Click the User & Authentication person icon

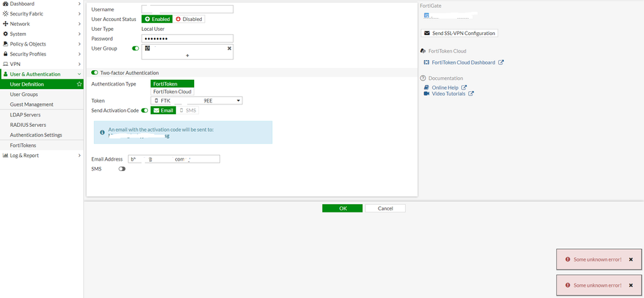(x=6, y=74)
